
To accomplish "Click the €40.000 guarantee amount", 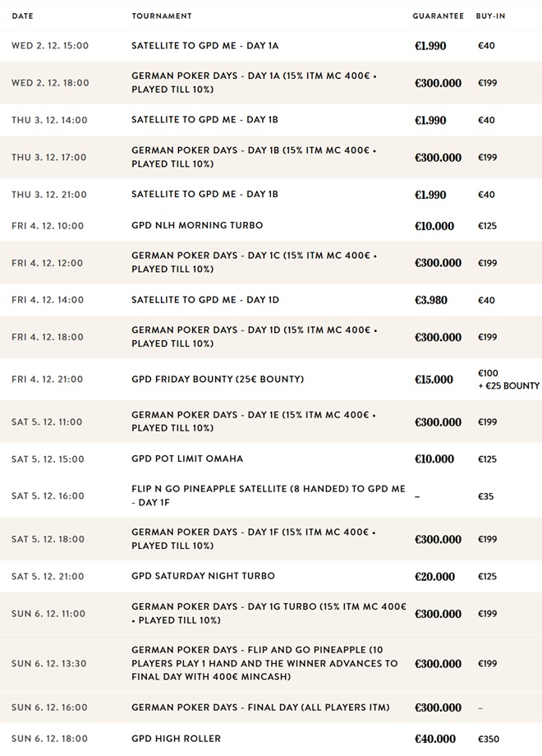I will 435,739.
